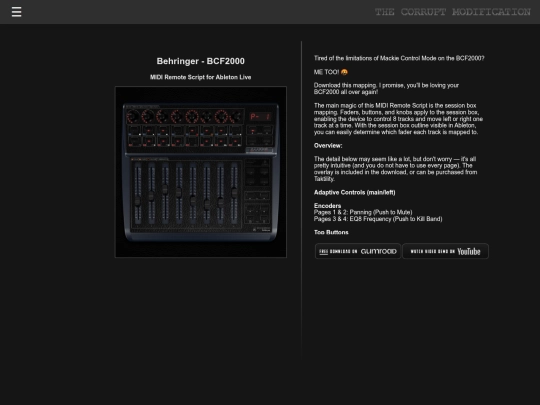The height and width of the screenshot is (405, 540).
Task: Click the Watch Video Demo on YouTube button
Action: (x=445, y=251)
